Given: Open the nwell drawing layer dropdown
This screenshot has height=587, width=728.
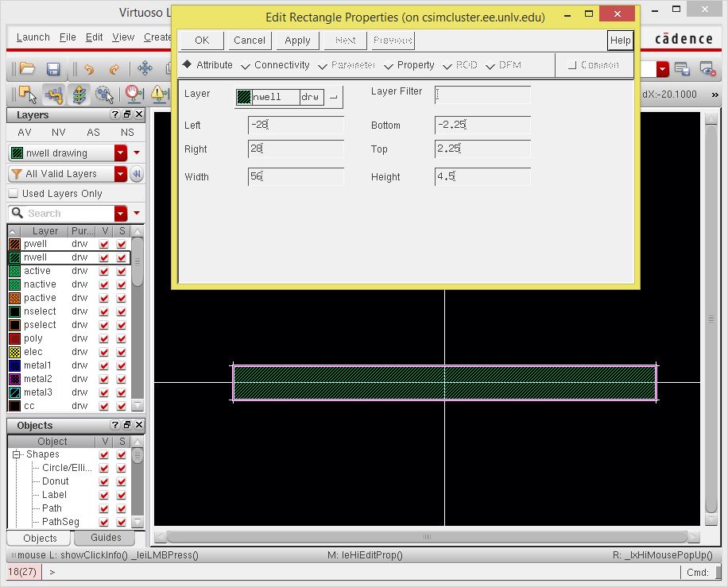Looking at the screenshot, I should tap(121, 153).
